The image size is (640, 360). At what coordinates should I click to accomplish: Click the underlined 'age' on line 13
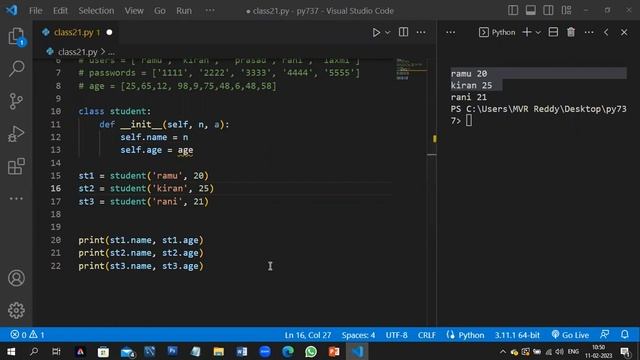pos(185,150)
